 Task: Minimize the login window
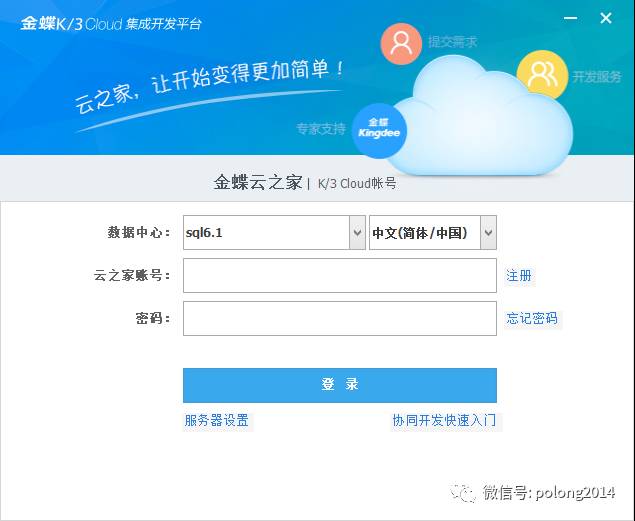pos(569,18)
